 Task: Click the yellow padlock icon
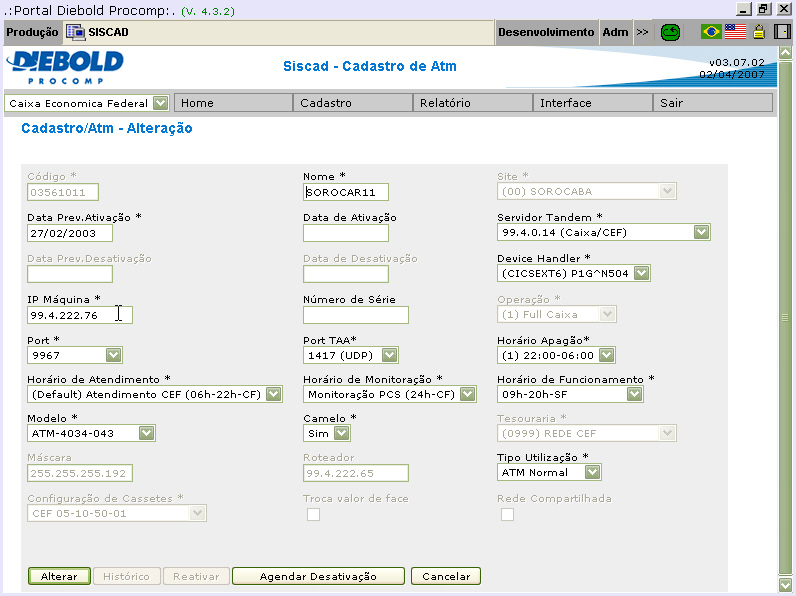coord(758,32)
